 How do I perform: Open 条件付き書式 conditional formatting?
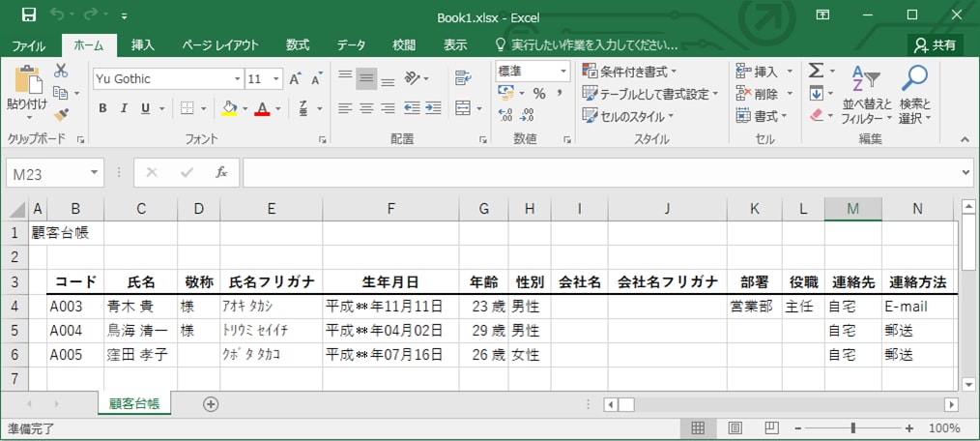[x=628, y=72]
